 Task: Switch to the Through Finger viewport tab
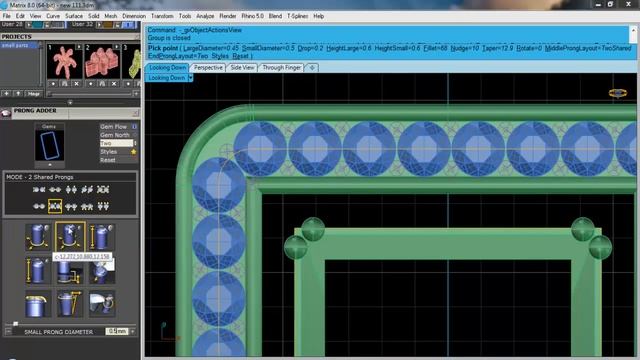pyautogui.click(x=282, y=67)
